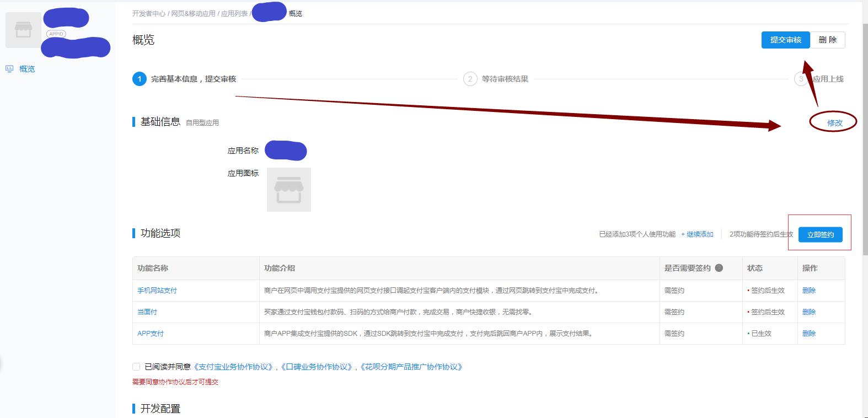Check the 已阅读并同意 agreement checkbox
This screenshot has width=868, height=418.
pos(136,367)
